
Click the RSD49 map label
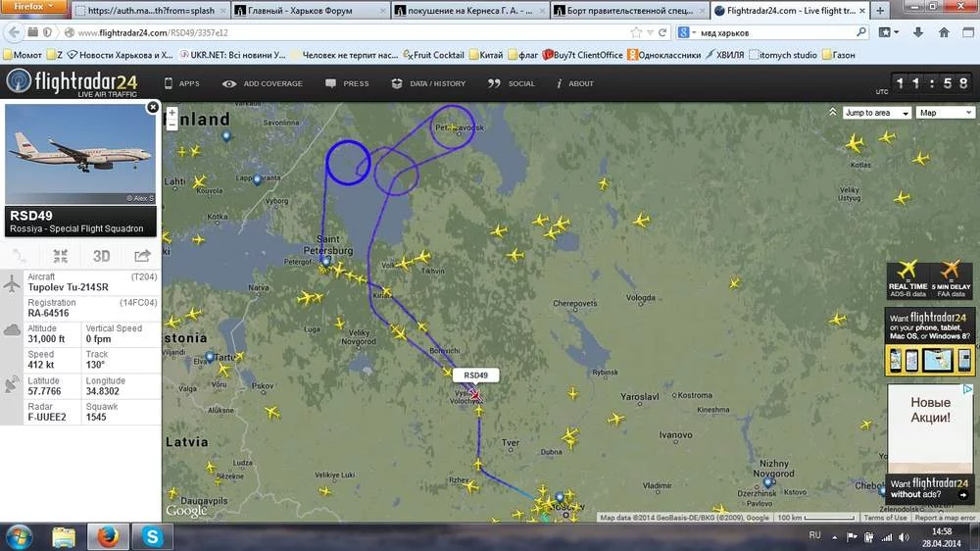[x=475, y=376]
